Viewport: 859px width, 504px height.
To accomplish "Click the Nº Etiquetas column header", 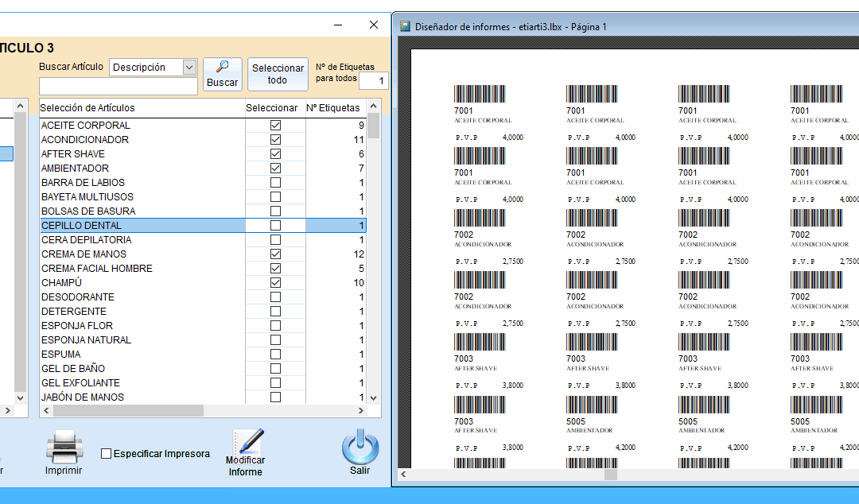I will click(336, 108).
